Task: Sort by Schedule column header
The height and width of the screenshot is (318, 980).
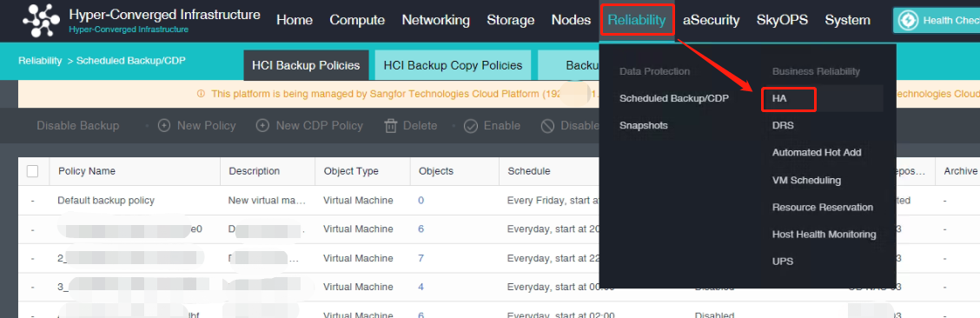Action: [x=529, y=171]
